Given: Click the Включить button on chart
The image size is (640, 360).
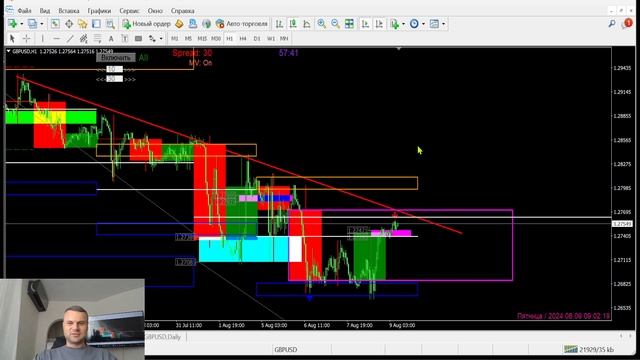Looking at the screenshot, I should click(x=116, y=58).
